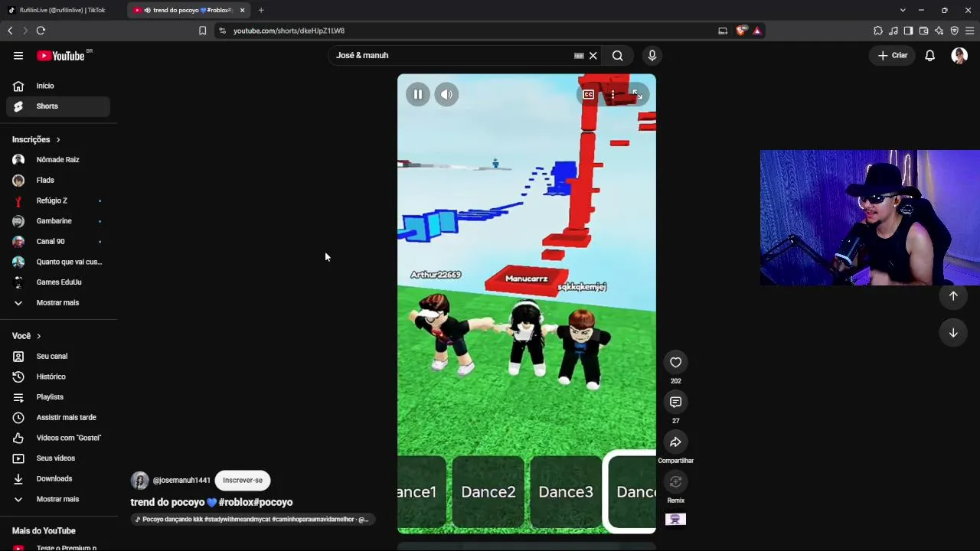Toggle closed captions on the Short
Viewport: 980px width, 551px height.
[588, 94]
